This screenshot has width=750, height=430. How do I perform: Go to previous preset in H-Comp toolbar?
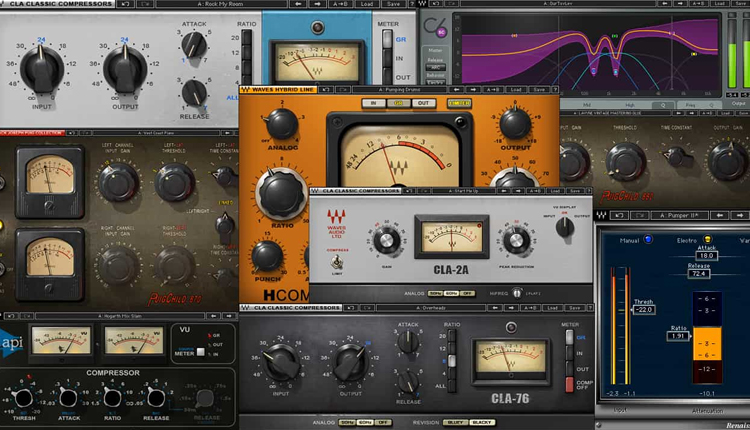click(x=457, y=89)
